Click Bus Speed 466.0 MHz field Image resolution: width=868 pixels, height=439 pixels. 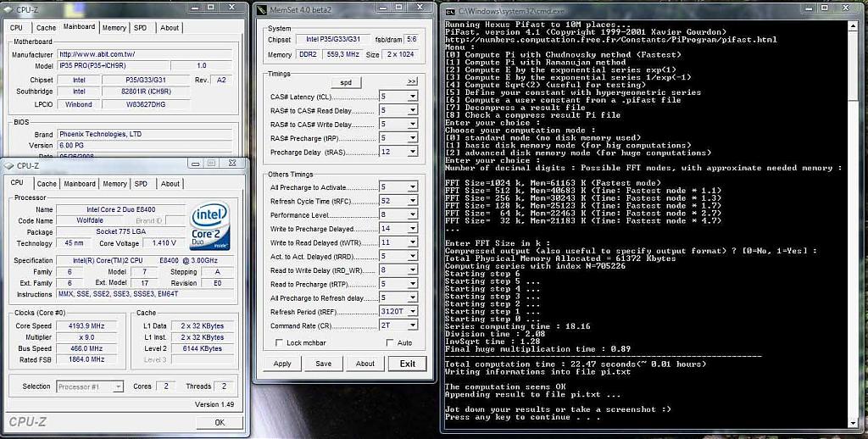click(x=86, y=348)
